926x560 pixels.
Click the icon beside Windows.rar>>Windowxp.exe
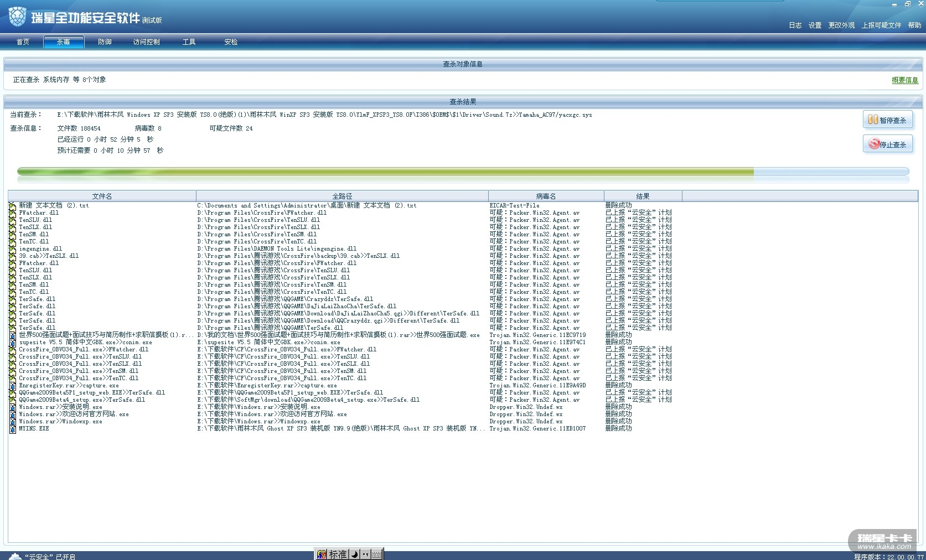12,421
